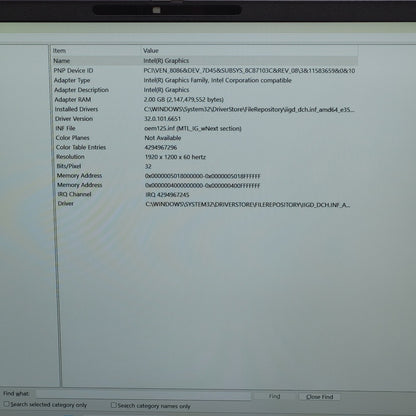Select the Driver Version row

204,119
